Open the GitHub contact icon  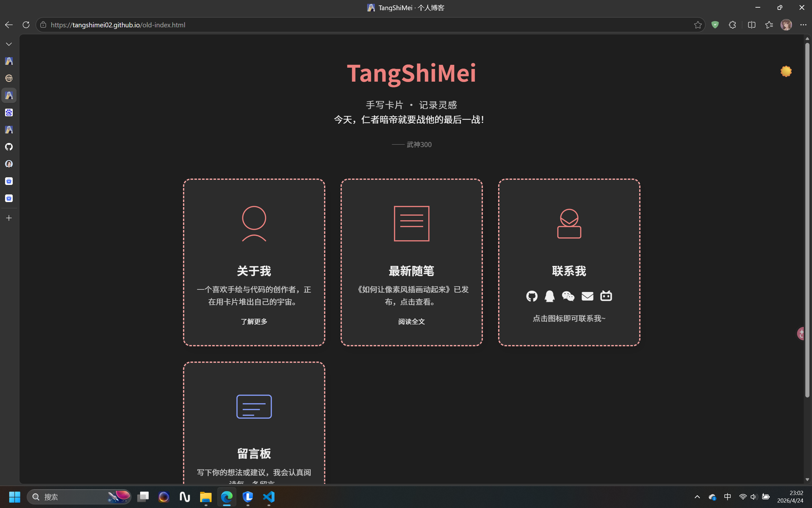tap(532, 296)
